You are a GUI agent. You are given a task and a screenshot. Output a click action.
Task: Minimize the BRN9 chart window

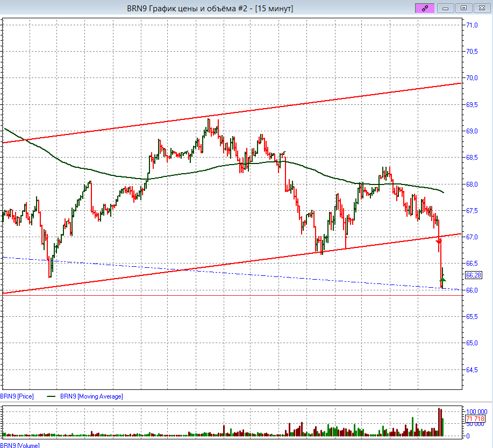pos(445,8)
